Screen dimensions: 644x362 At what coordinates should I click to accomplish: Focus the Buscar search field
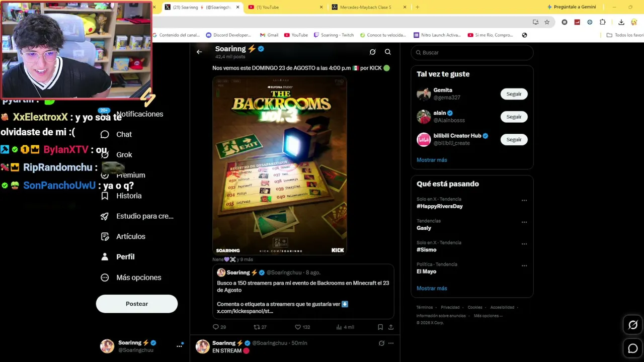[472, 52]
